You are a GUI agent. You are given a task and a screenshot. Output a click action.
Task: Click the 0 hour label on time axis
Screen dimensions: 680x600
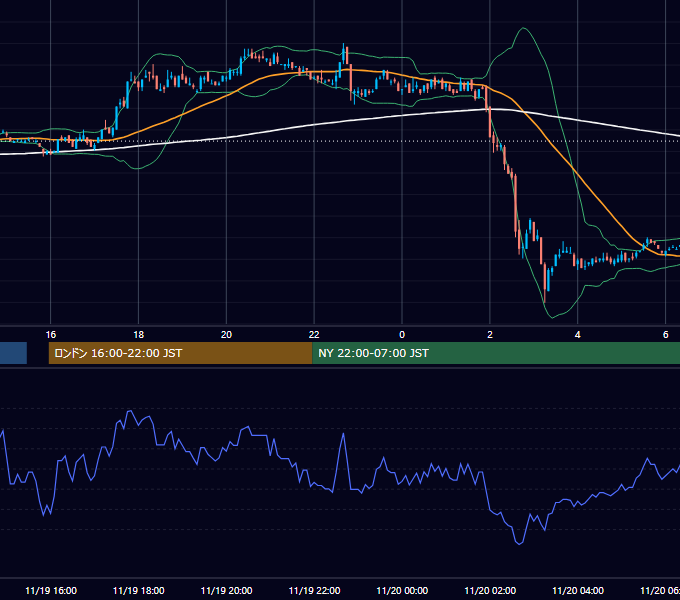pos(402,335)
